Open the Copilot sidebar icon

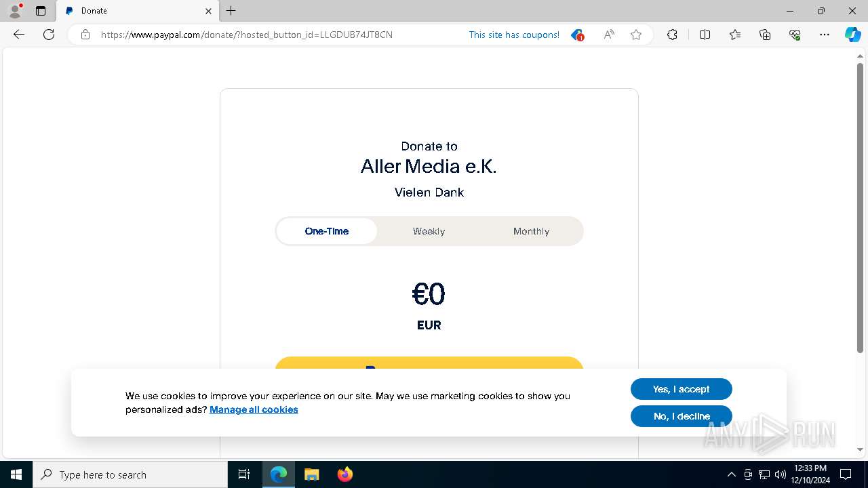(x=852, y=35)
